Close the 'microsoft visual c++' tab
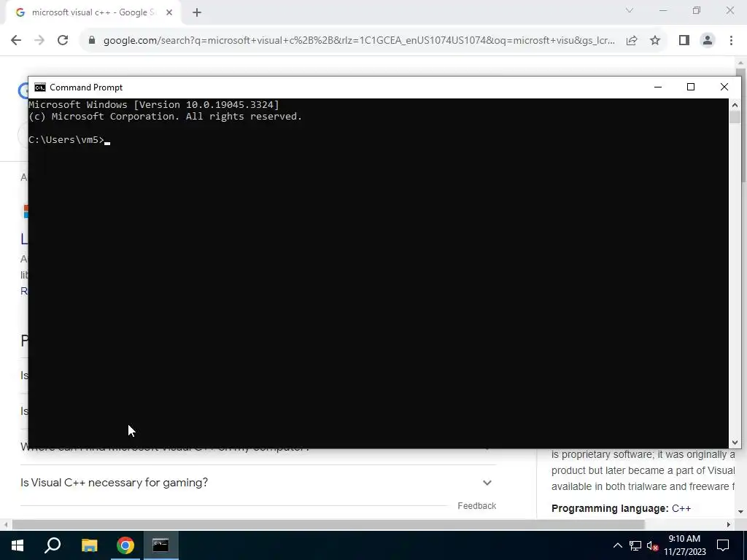The width and height of the screenshot is (747, 560). point(169,13)
